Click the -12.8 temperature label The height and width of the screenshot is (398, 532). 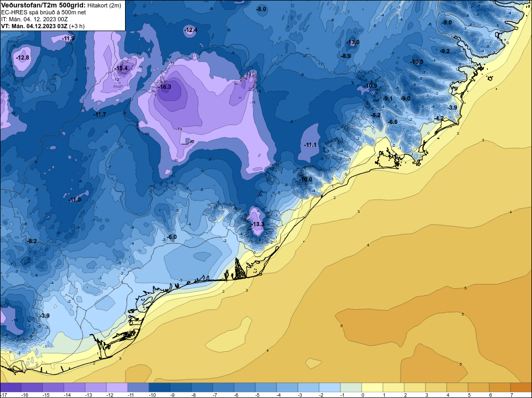(x=23, y=57)
